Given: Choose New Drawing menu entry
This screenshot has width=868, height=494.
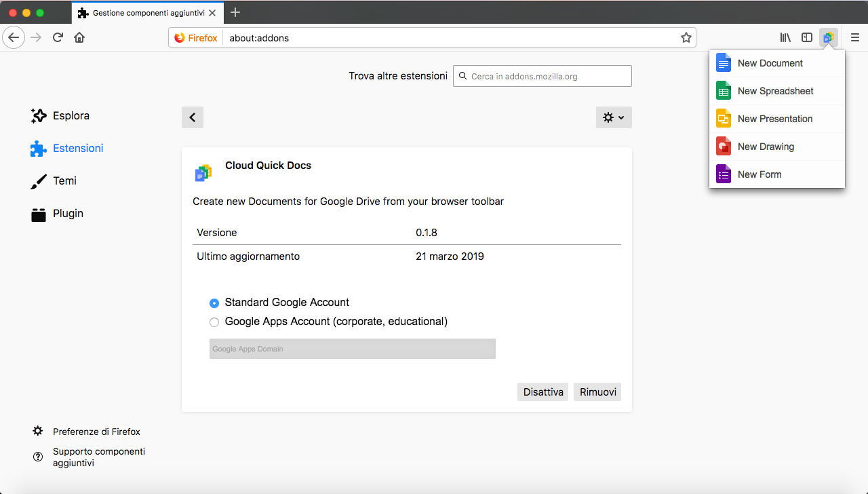Looking at the screenshot, I should click(x=777, y=147).
